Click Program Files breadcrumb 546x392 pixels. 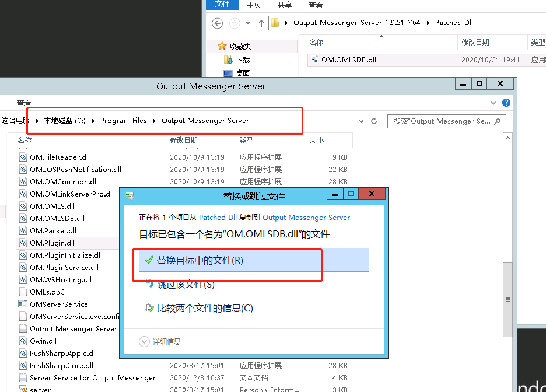click(x=124, y=121)
